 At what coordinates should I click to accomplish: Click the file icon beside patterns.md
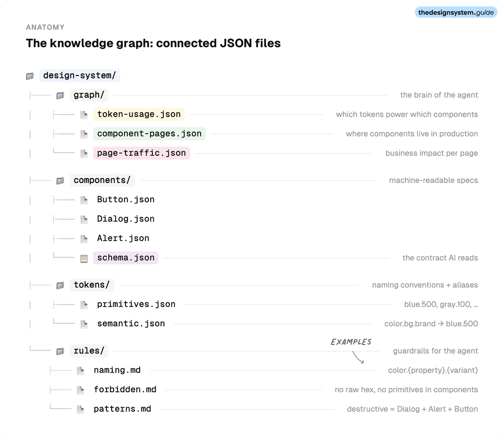click(80, 410)
